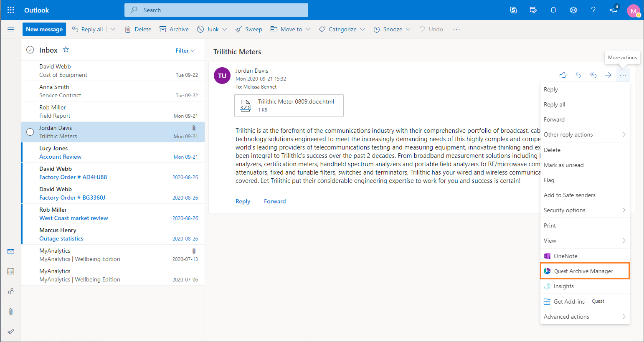Open Skype from the header
The height and width of the screenshot is (342, 644).
coord(513,10)
